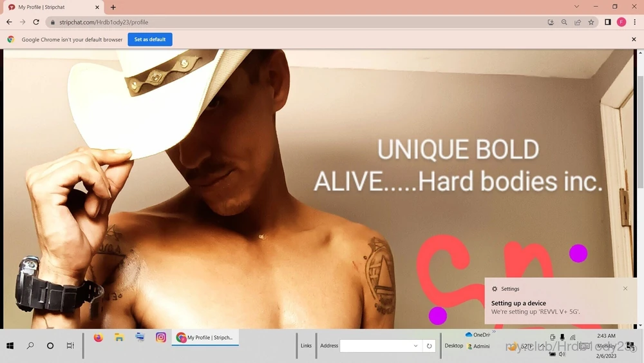Bookmark this tab with the star
This screenshot has height=363, width=644.
coord(591,22)
